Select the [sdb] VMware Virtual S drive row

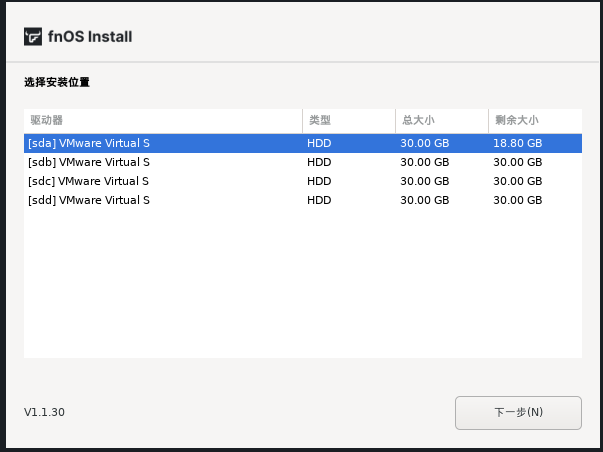[303, 162]
